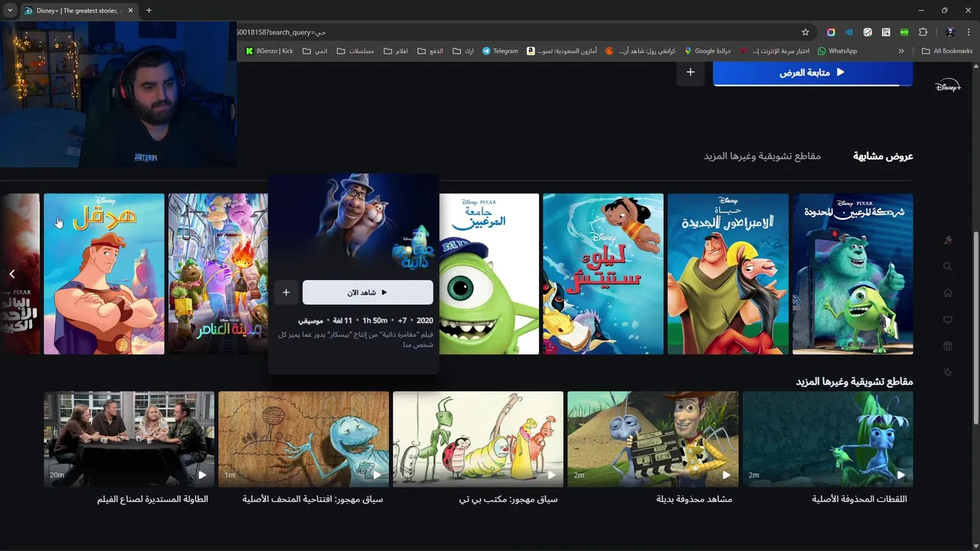Open the Originals star icon in sidebar
Image resolution: width=980 pixels, height=551 pixels.
[x=948, y=373]
